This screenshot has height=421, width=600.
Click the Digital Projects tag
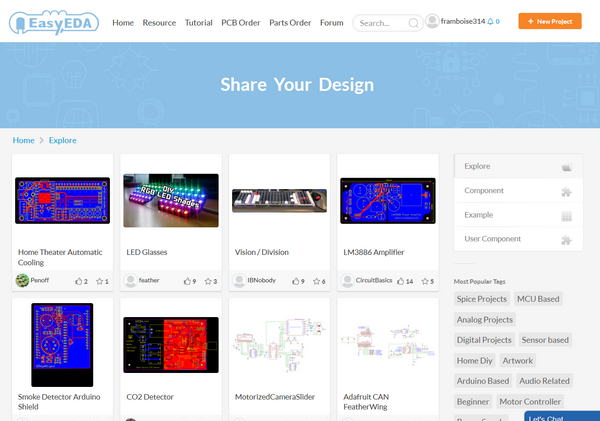point(484,340)
